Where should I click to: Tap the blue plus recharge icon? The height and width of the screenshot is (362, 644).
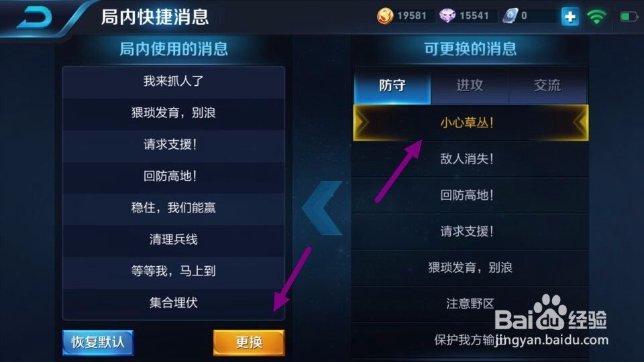(x=570, y=17)
